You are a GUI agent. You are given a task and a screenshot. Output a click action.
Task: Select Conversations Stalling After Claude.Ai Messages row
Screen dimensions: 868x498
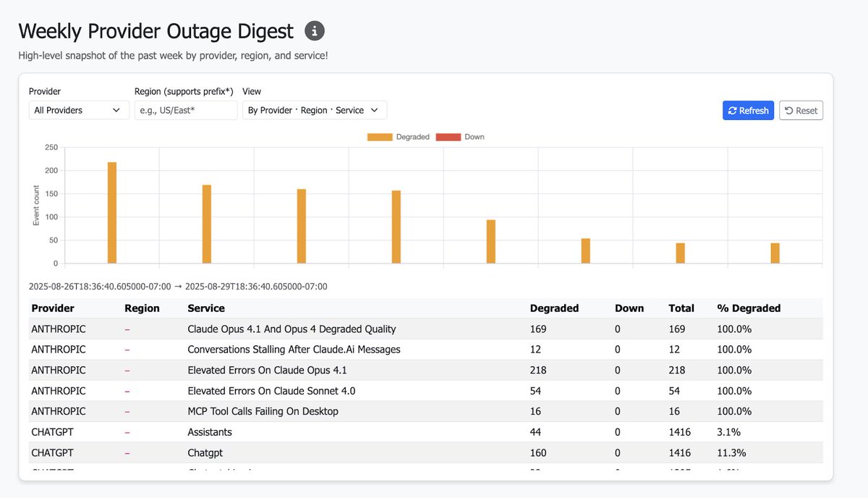pyautogui.click(x=426, y=350)
